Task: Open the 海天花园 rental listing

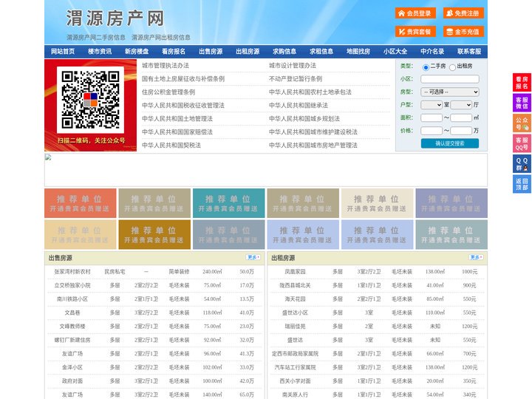Action: point(295,299)
